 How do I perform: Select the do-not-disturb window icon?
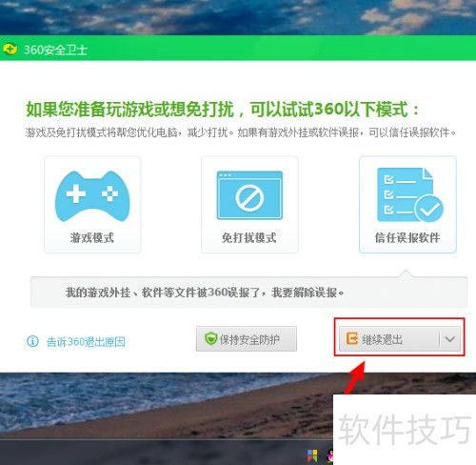249,195
